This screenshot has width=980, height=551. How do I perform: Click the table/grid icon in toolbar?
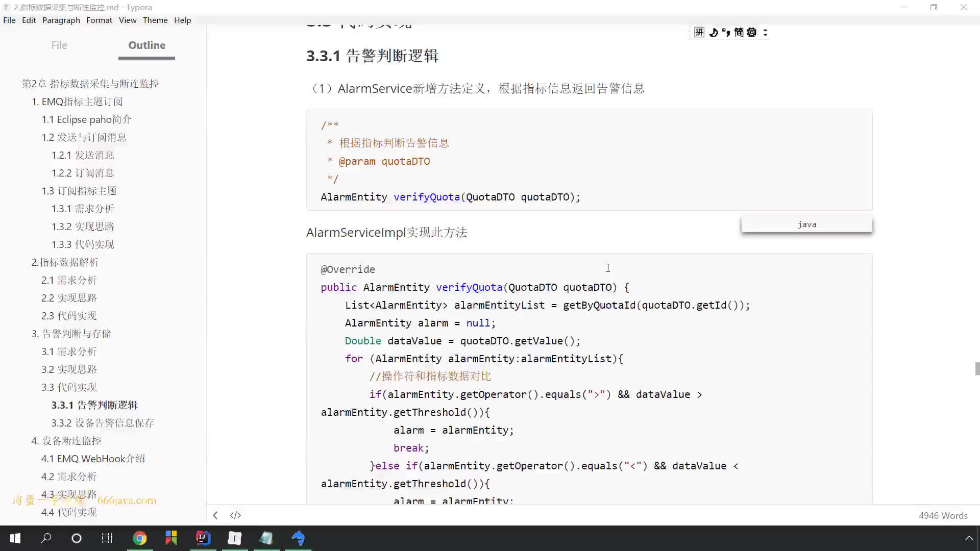(x=699, y=32)
